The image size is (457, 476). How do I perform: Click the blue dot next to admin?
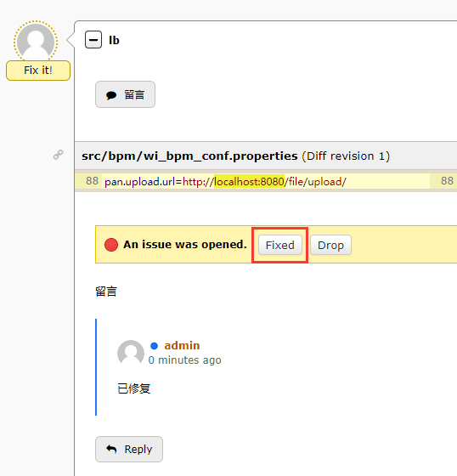pos(154,346)
